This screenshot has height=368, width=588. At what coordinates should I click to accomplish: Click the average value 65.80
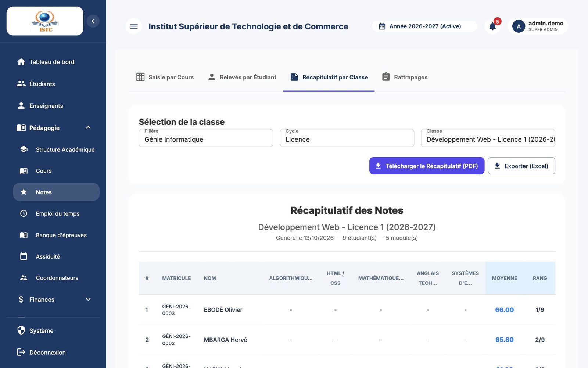coord(504,340)
